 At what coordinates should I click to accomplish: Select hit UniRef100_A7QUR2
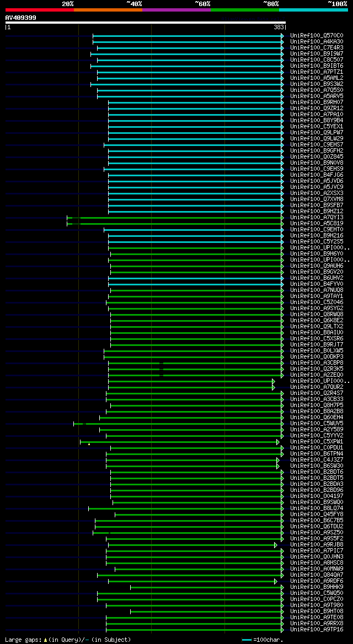(317, 387)
